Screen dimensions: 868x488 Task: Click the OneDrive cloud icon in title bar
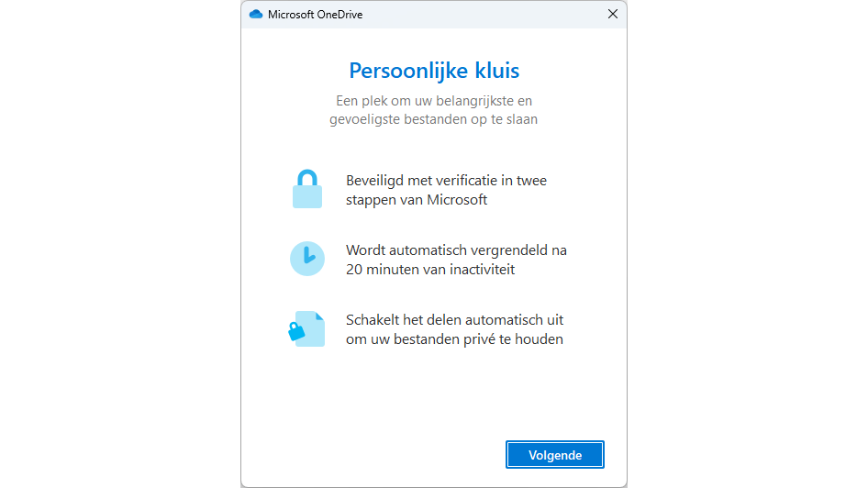coord(256,14)
